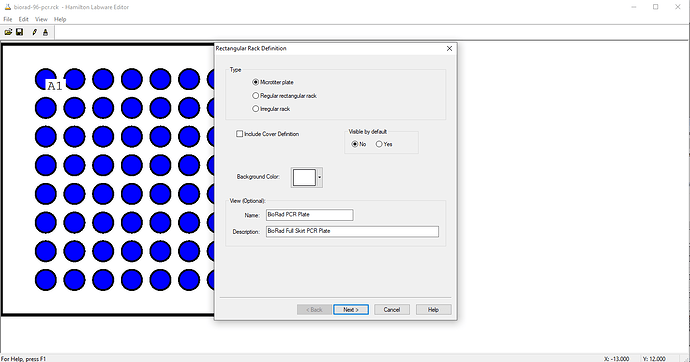Open the Help menu
The height and width of the screenshot is (362, 690).
[x=60, y=19]
